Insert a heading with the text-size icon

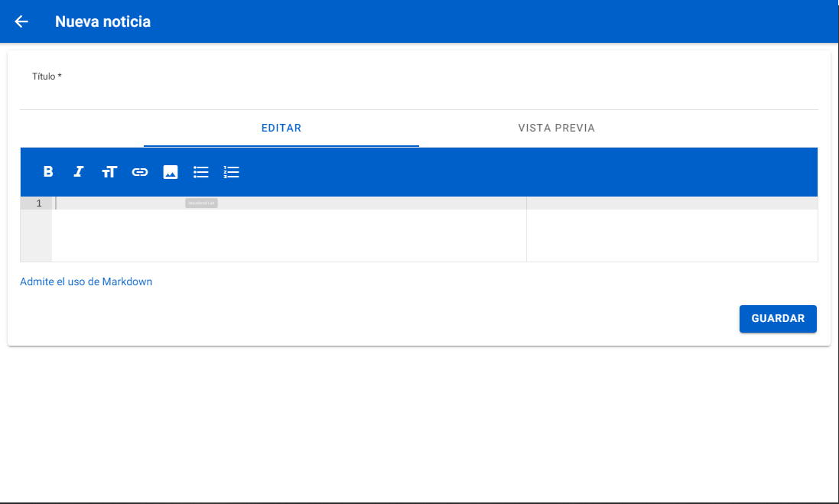(109, 172)
